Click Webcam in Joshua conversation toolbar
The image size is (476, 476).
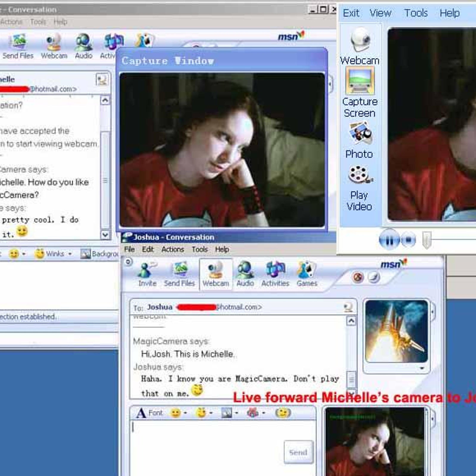tap(216, 274)
